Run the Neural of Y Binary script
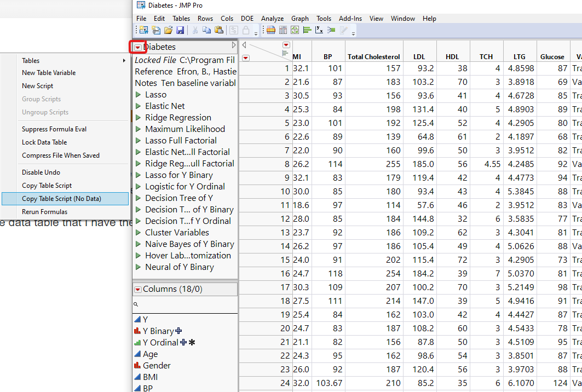The height and width of the screenshot is (392, 582). coord(139,267)
